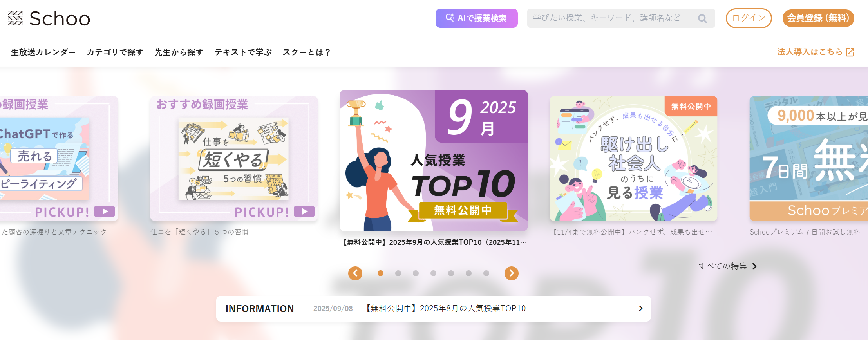The image size is (868, 340).
Task: Open the external link icon beside 法人導入はこちら
Action: point(850,52)
